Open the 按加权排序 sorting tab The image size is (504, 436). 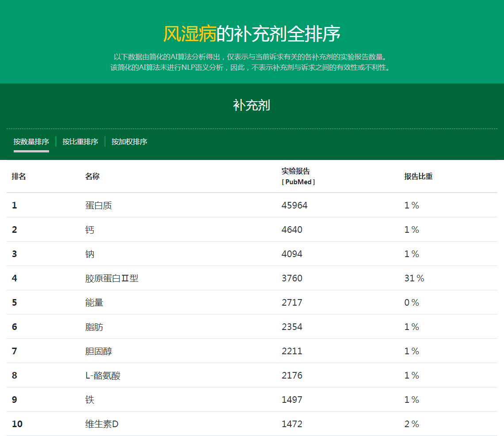[x=129, y=142]
